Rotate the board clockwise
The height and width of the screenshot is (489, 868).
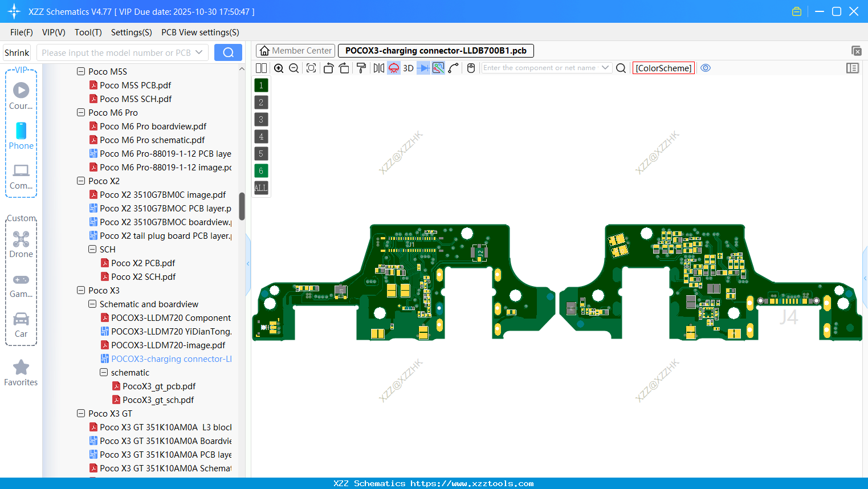pos(344,68)
